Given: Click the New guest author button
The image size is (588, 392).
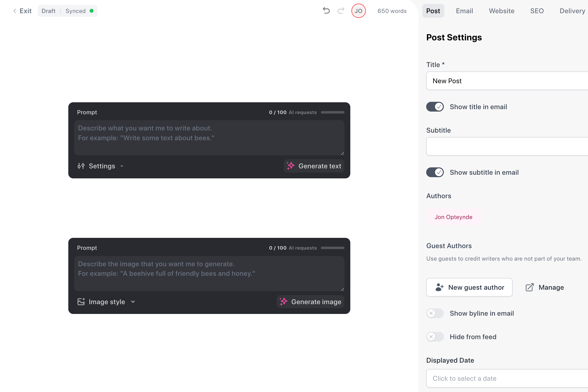Looking at the screenshot, I should 469,287.
